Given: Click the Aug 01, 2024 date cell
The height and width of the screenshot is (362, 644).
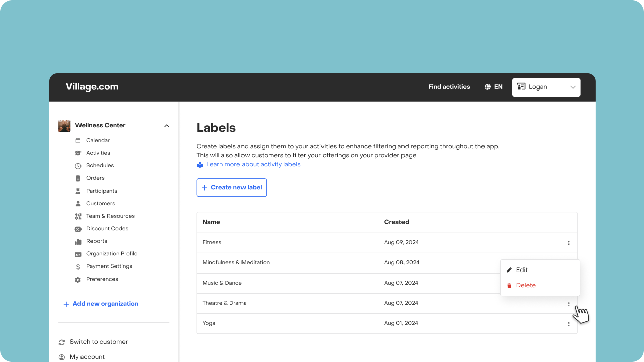Looking at the screenshot, I should click(401, 323).
